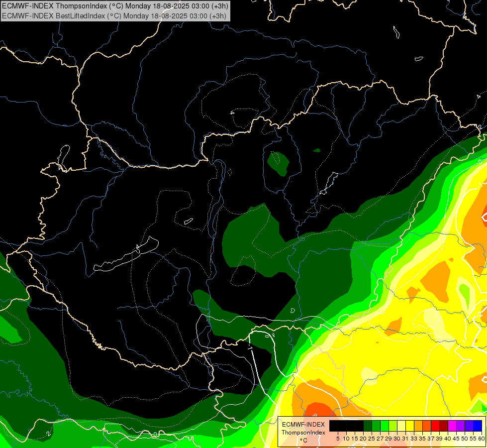The image size is (487, 448).
Task: Select the indigo 50–55 legend swatch
Action: (x=469, y=426)
